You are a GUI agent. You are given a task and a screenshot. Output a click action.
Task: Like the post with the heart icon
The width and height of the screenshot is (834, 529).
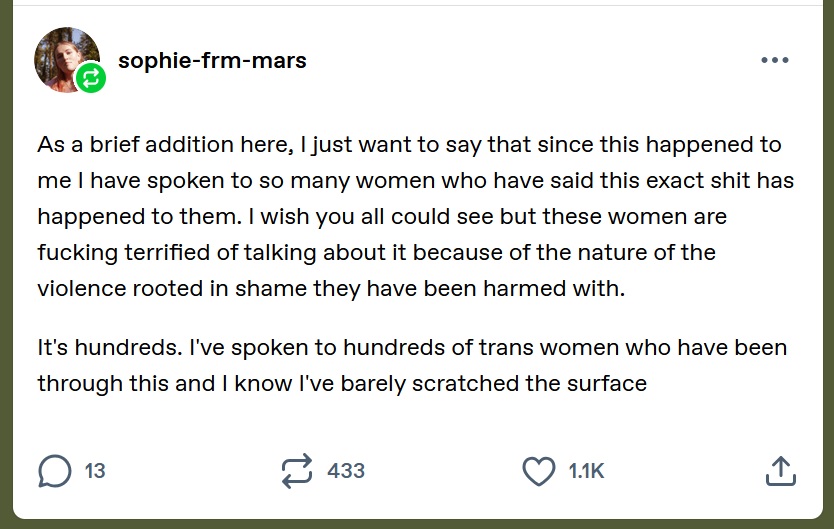tap(539, 470)
